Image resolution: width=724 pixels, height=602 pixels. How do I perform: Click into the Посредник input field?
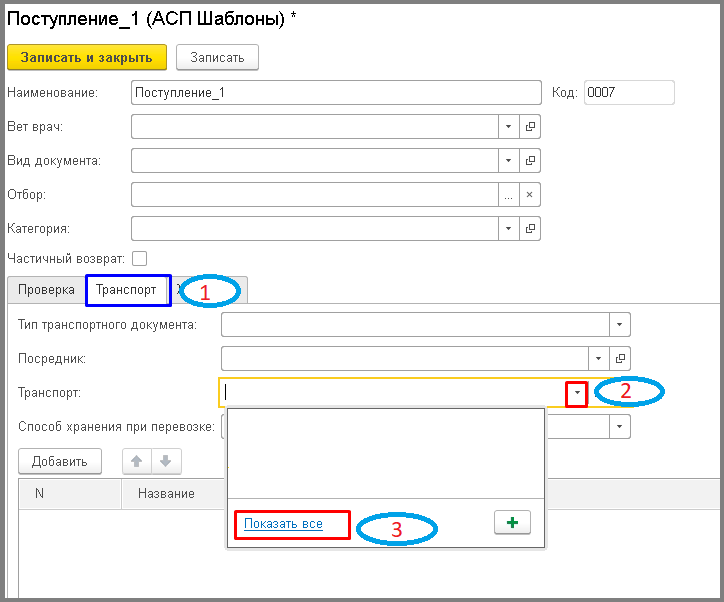pyautogui.click(x=404, y=359)
